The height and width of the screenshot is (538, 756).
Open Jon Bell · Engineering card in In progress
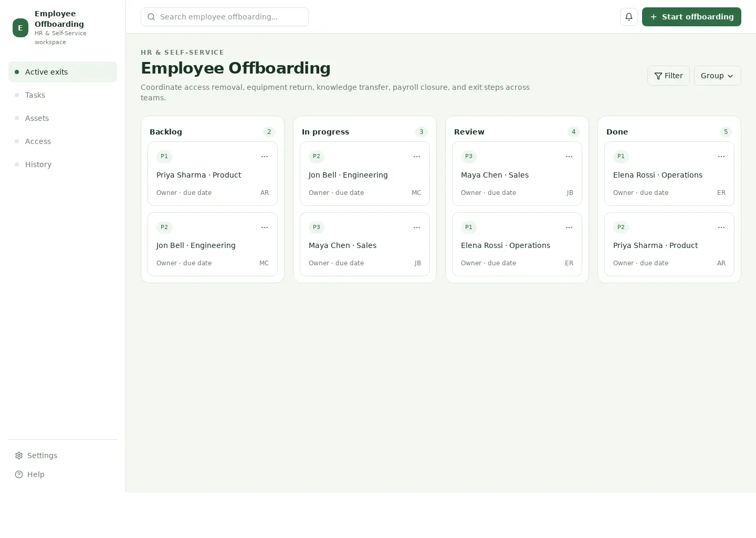pyautogui.click(x=365, y=174)
